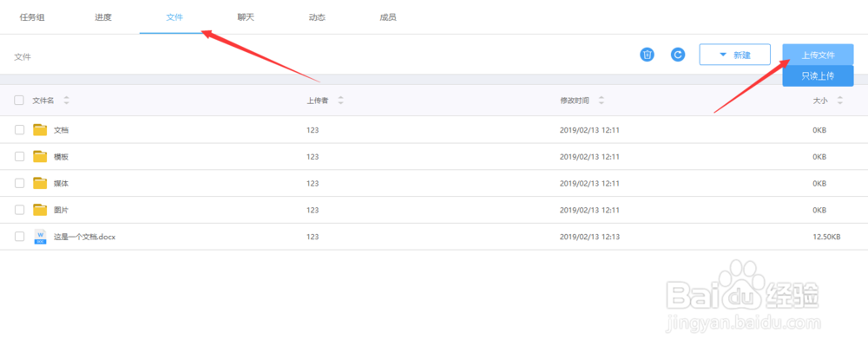Switch to the 文件 tab
The height and width of the screenshot is (352, 868).
pos(174,17)
